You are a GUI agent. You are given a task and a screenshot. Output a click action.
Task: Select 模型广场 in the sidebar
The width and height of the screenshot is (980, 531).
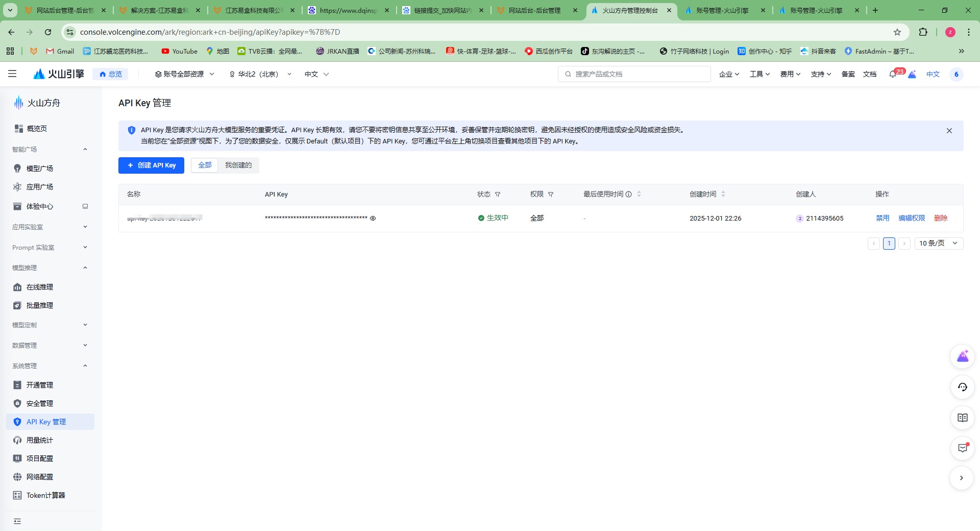[x=39, y=168]
